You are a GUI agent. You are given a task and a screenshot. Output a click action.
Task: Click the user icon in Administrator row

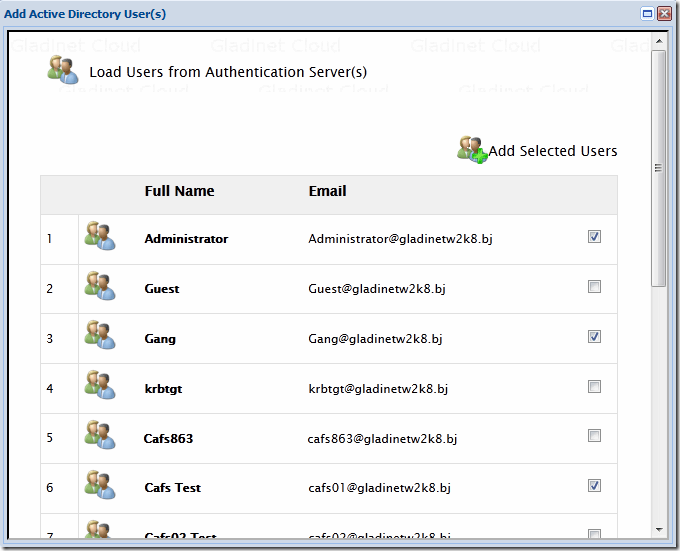(x=100, y=236)
